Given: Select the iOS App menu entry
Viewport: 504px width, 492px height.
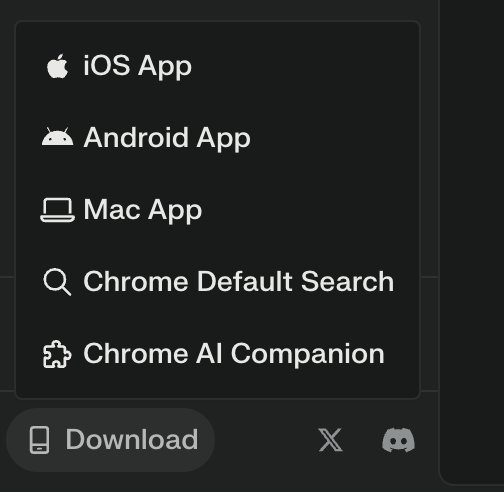Looking at the screenshot, I should (218, 66).
